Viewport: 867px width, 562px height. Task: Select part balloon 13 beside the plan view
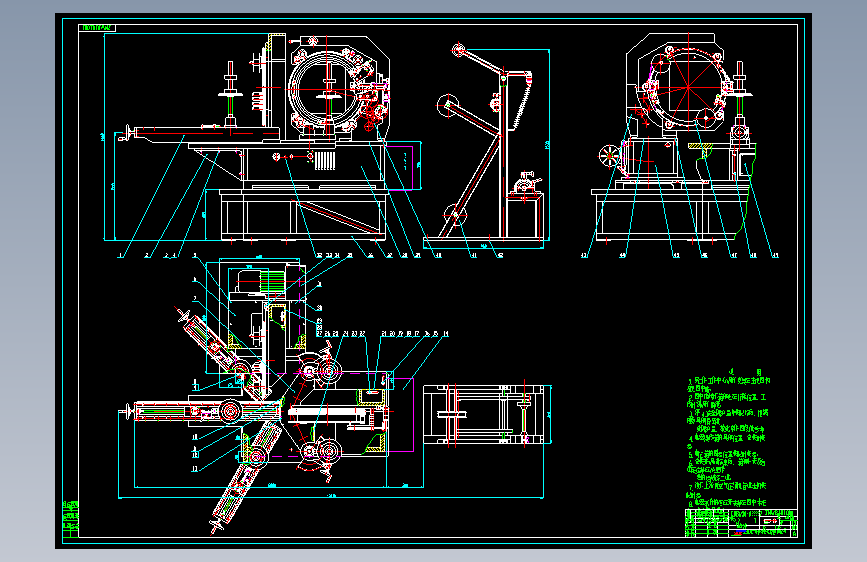(195, 469)
